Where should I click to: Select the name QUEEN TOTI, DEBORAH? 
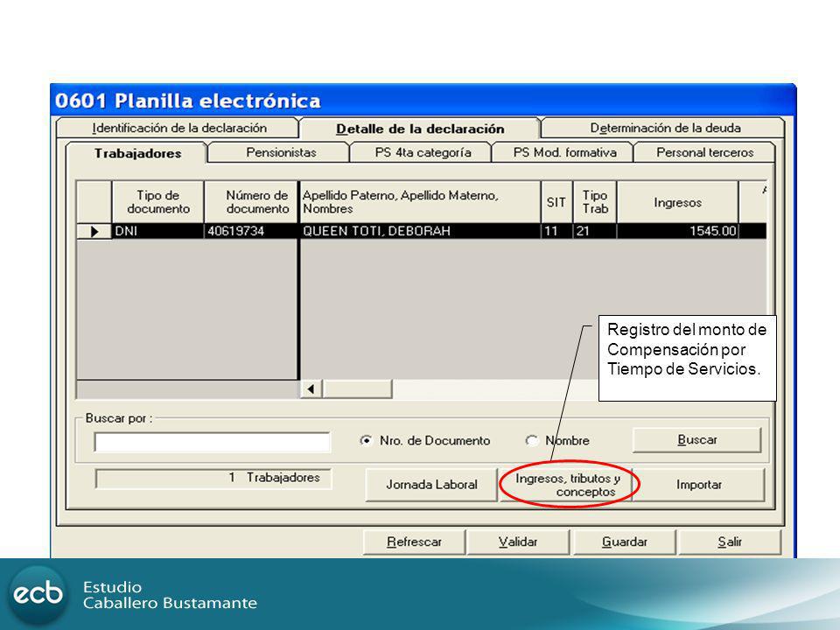[x=420, y=231]
